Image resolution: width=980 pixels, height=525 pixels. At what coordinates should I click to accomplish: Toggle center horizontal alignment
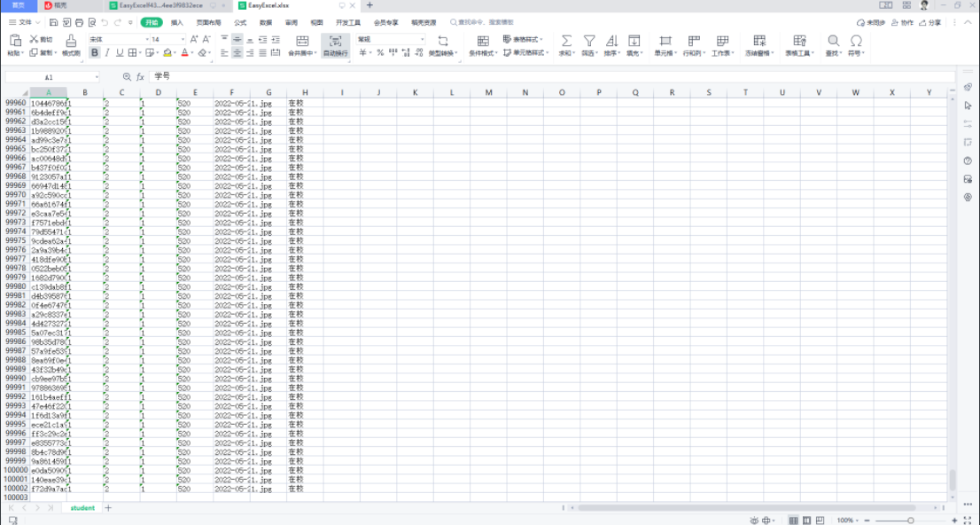[237, 53]
